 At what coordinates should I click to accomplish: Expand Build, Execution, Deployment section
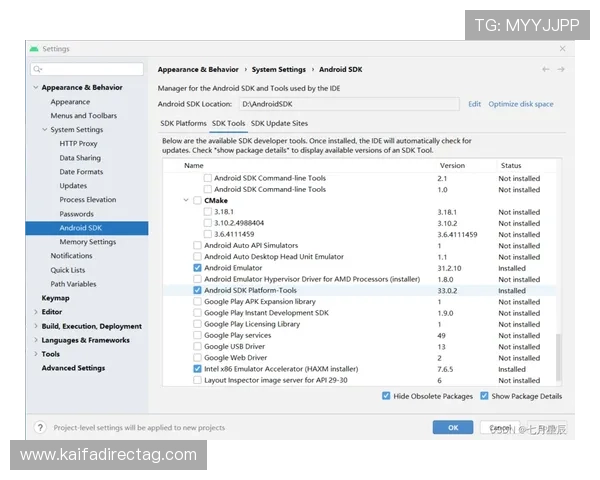click(35, 326)
